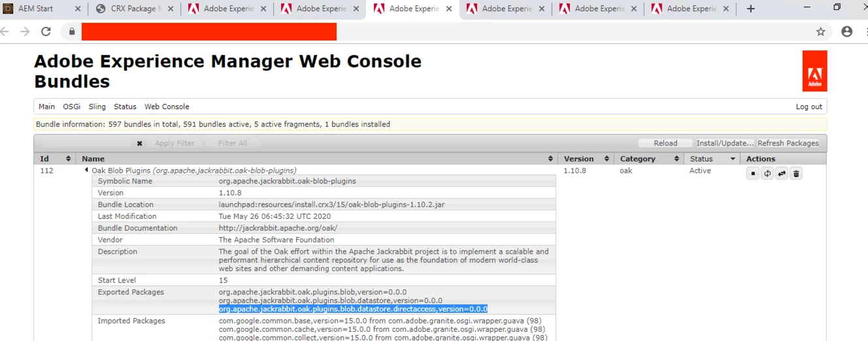Click the Start Level value 15
Viewport: 868px width, 341px height.
click(x=223, y=280)
